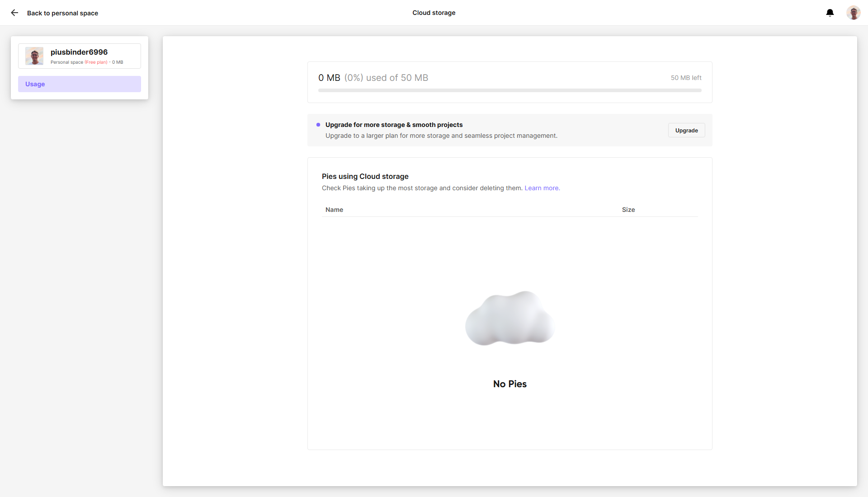Click the Cloud storage page title
The width and height of the screenshot is (868, 497).
point(434,13)
